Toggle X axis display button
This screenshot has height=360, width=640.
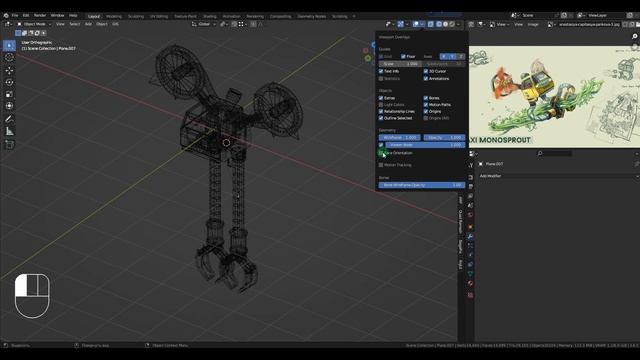(444, 56)
